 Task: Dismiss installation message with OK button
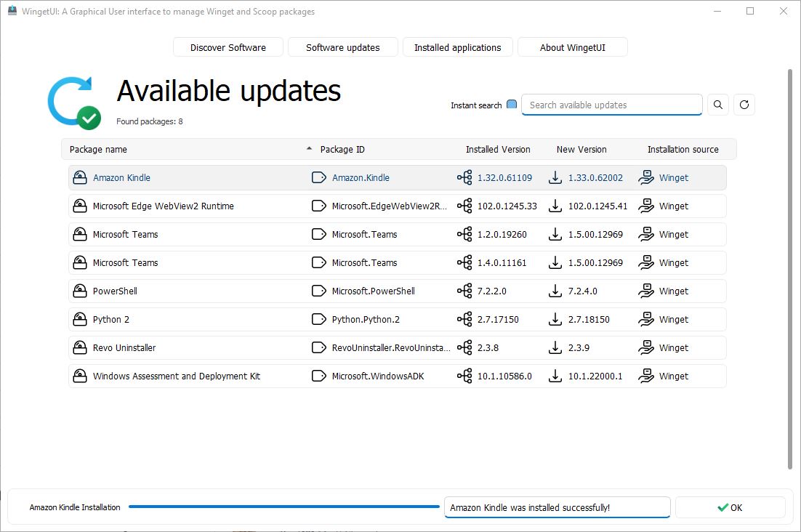730,507
